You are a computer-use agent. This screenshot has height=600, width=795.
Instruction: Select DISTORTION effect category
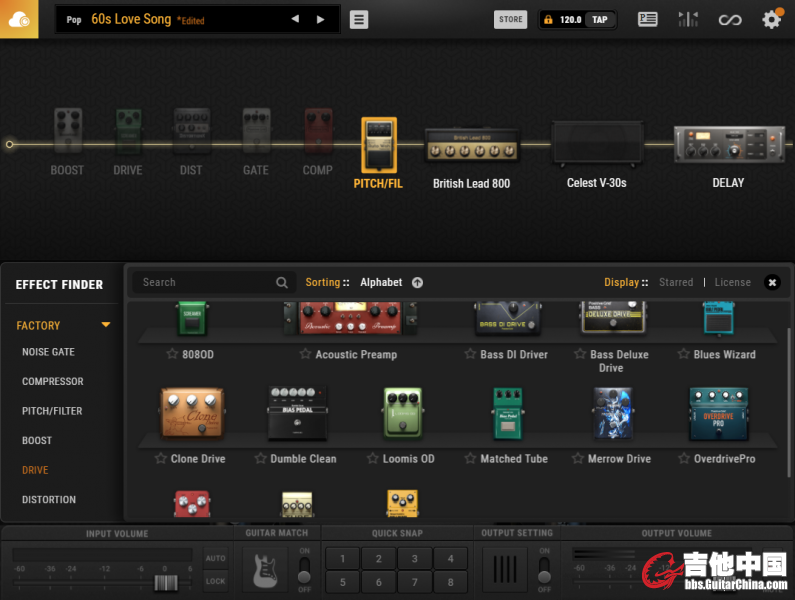click(49, 499)
